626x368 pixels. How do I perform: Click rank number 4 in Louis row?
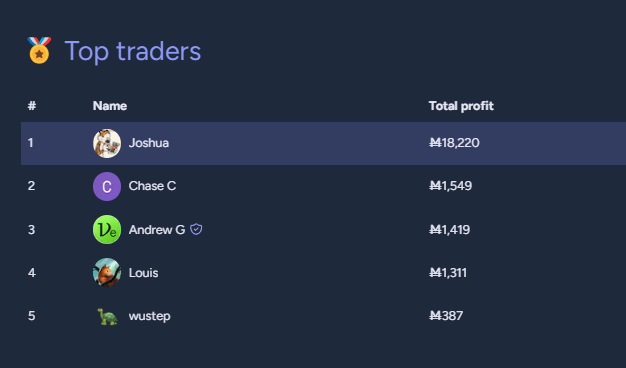point(32,273)
